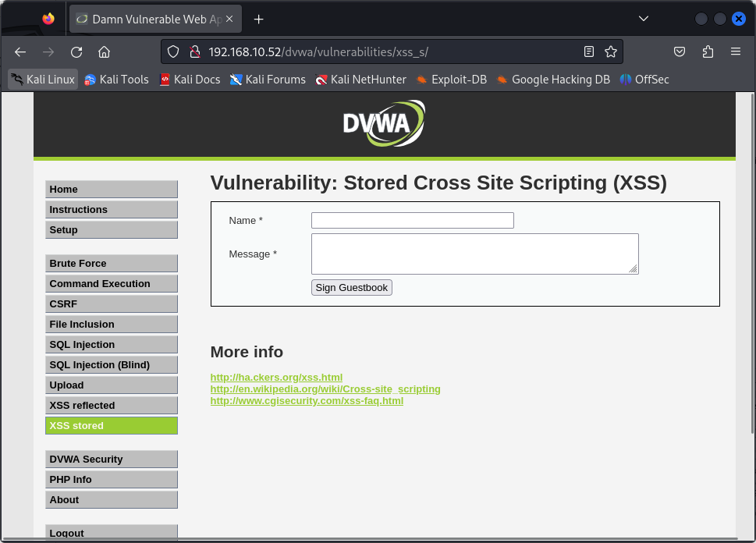
Task: Focus the URL address bar
Action: [392, 51]
